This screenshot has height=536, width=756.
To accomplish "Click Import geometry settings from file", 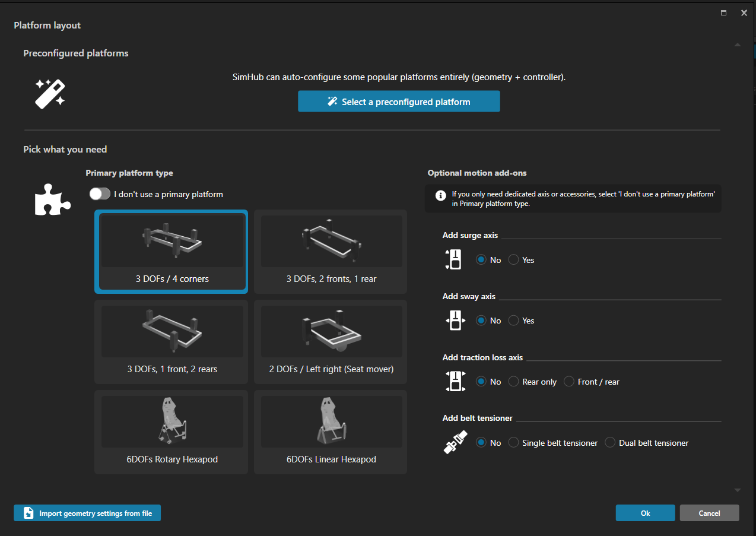I will pos(87,513).
